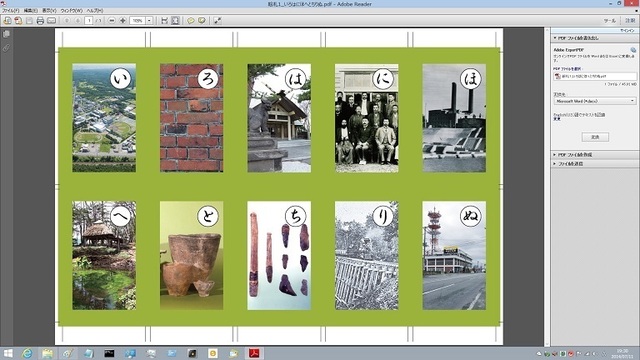This screenshot has height=360, width=640.
Task: Click the page number input field
Action: pos(89,20)
